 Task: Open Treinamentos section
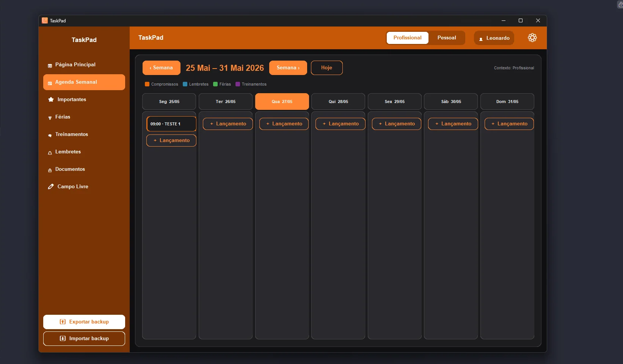[x=84, y=134]
